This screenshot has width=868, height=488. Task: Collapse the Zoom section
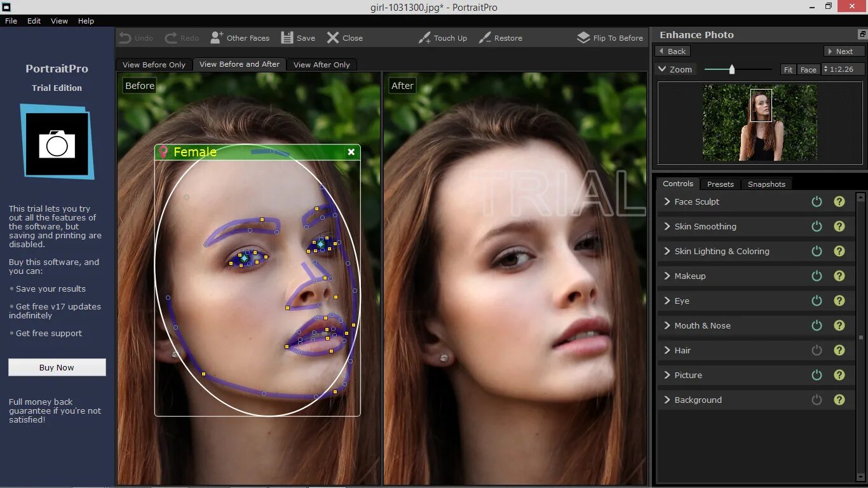coord(662,69)
